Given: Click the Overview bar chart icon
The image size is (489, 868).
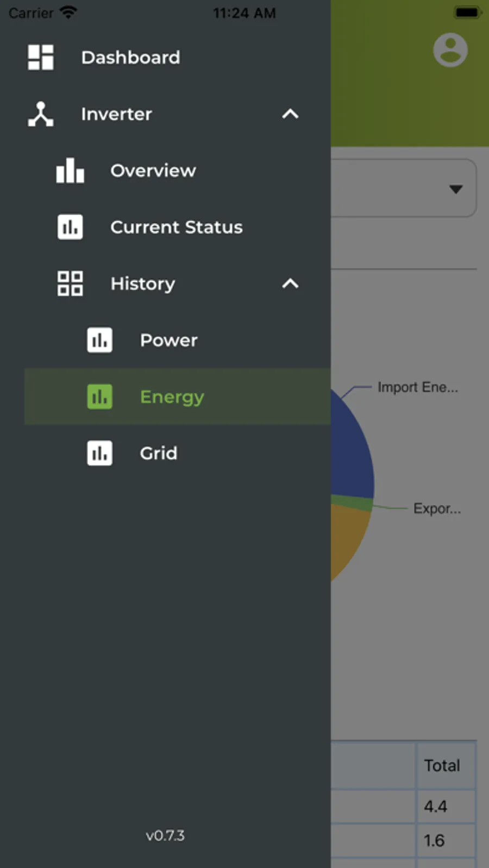Looking at the screenshot, I should (70, 171).
